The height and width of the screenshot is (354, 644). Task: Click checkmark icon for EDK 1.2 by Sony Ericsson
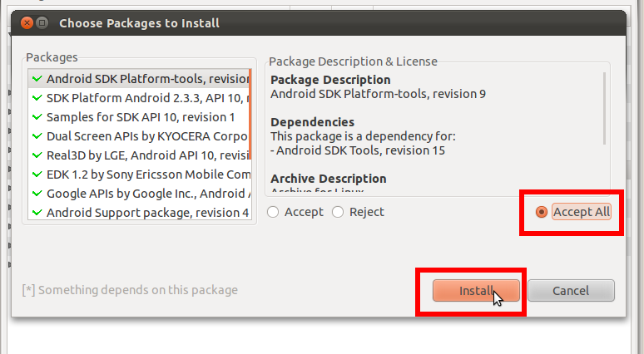pyautogui.click(x=37, y=175)
